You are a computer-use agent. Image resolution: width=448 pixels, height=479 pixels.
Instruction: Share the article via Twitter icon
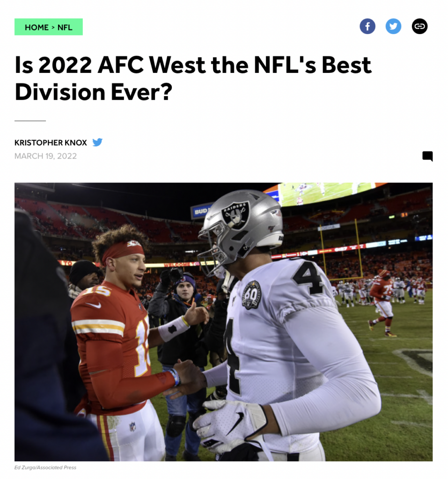393,26
